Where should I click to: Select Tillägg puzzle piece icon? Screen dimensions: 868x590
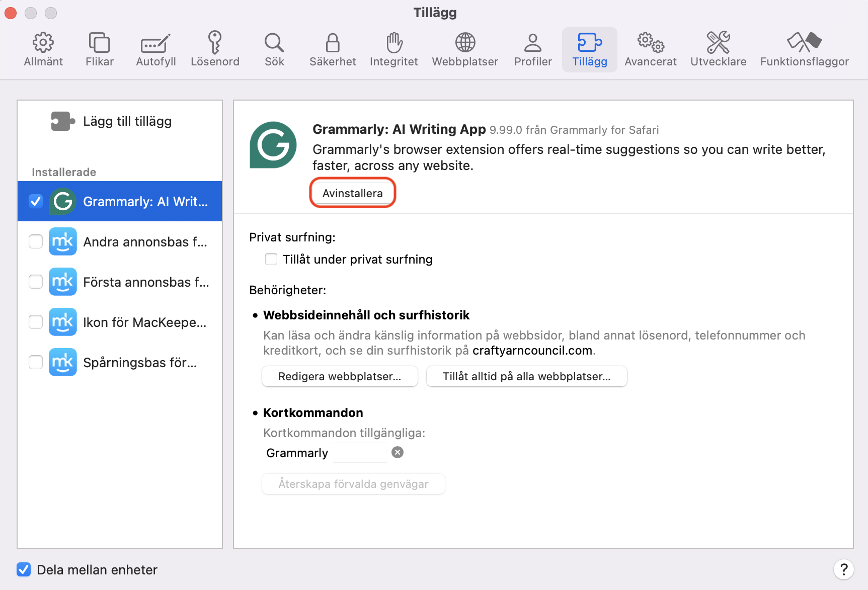(590, 43)
